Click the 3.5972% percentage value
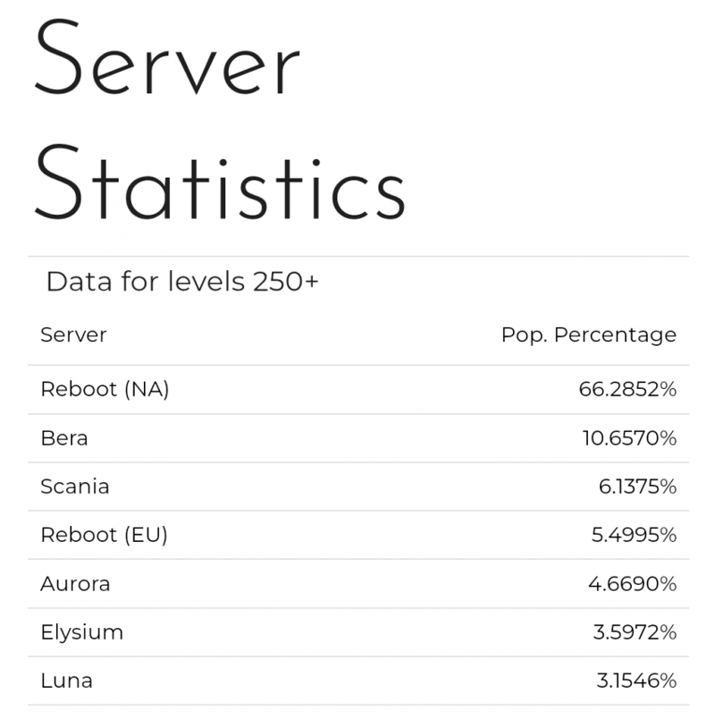This screenshot has height=728, width=715. click(635, 632)
